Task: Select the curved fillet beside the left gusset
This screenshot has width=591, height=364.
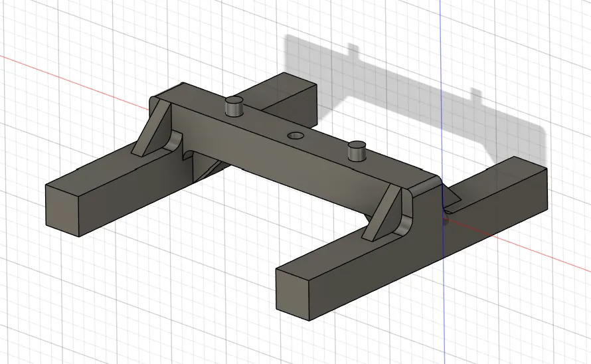Action: tap(175, 141)
